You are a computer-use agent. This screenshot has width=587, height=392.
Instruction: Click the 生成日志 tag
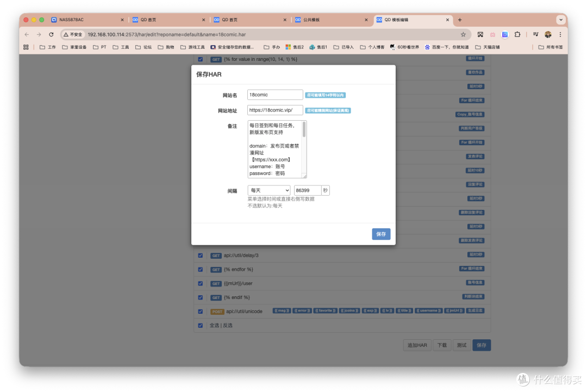click(x=475, y=311)
